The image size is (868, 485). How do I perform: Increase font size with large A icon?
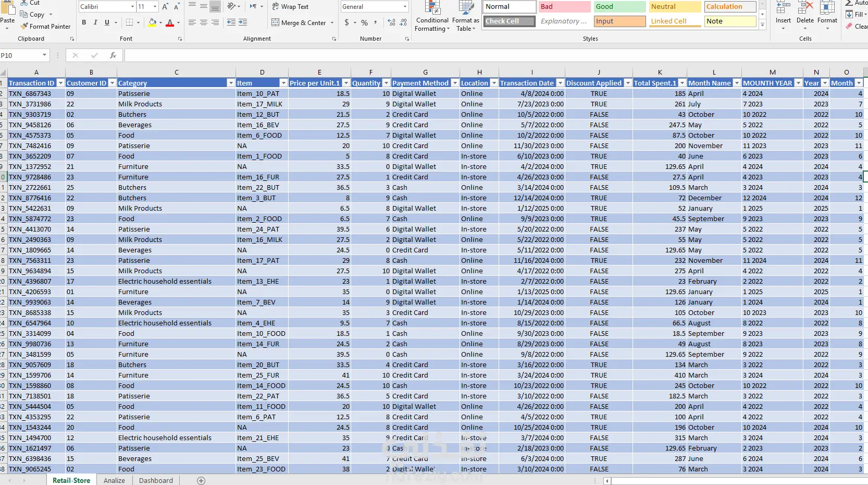165,7
